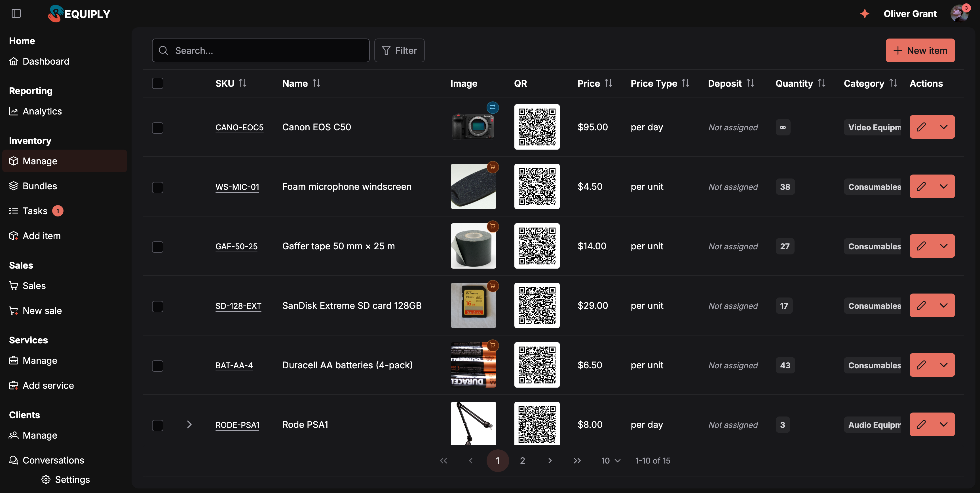Open actions dropdown for Duracell AA batteries
The height and width of the screenshot is (493, 980).
[x=943, y=365]
